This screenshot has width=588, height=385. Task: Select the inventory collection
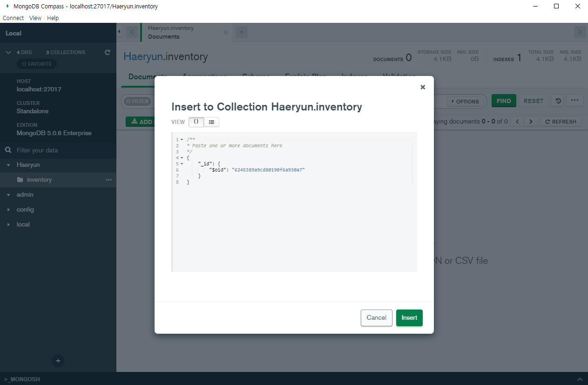39,179
